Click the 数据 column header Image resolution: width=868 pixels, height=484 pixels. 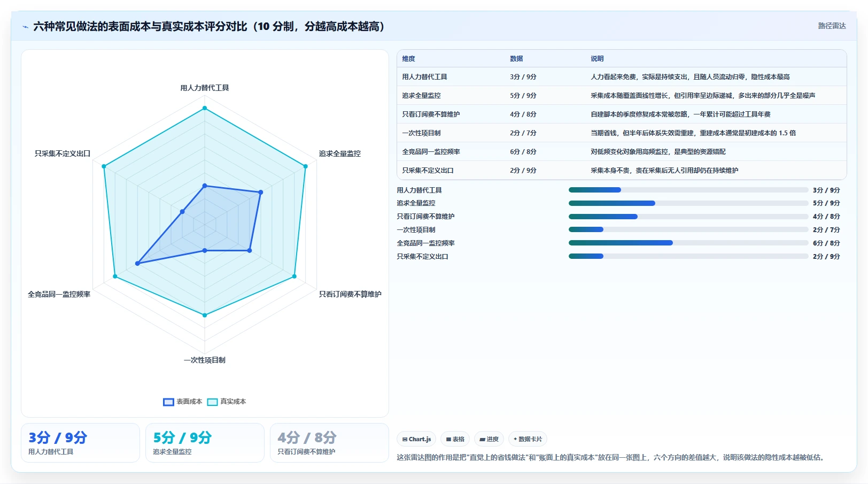(x=516, y=59)
